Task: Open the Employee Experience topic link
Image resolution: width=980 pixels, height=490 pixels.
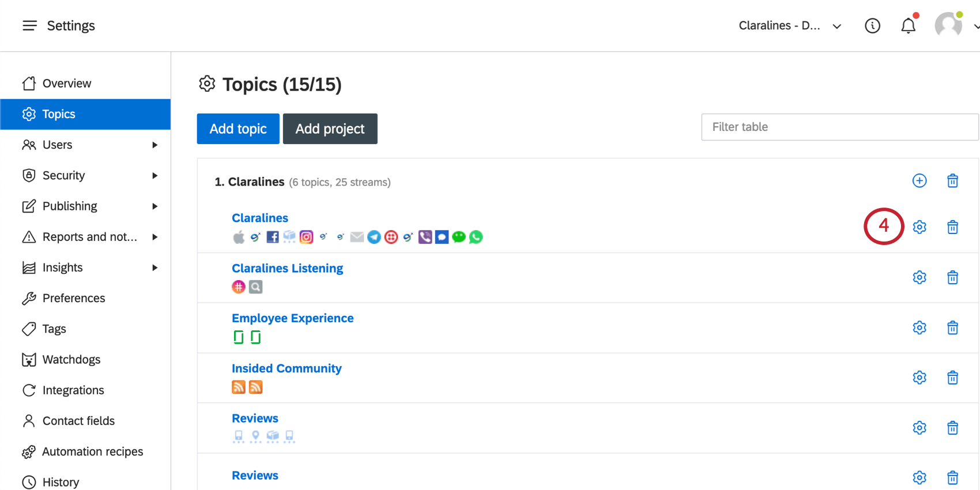Action: point(292,318)
